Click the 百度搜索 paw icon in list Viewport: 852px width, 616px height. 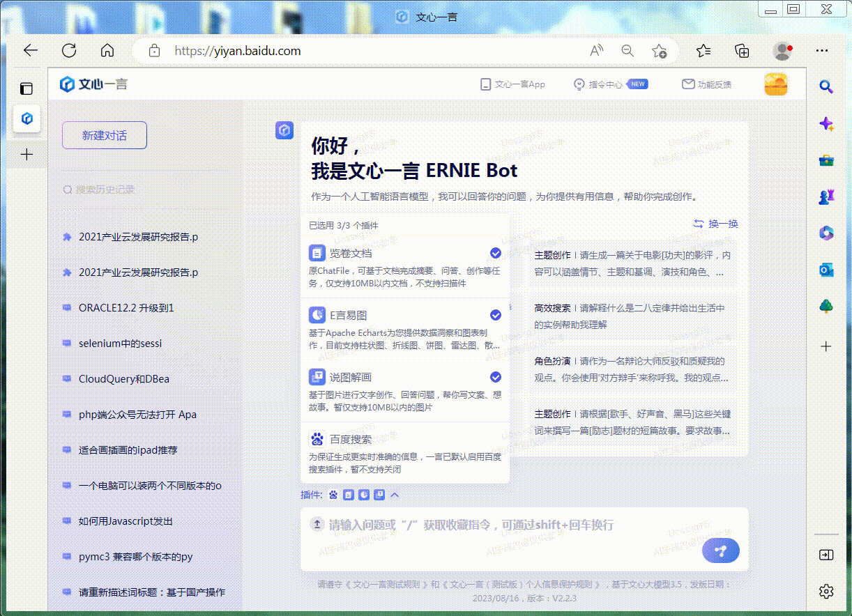(317, 439)
